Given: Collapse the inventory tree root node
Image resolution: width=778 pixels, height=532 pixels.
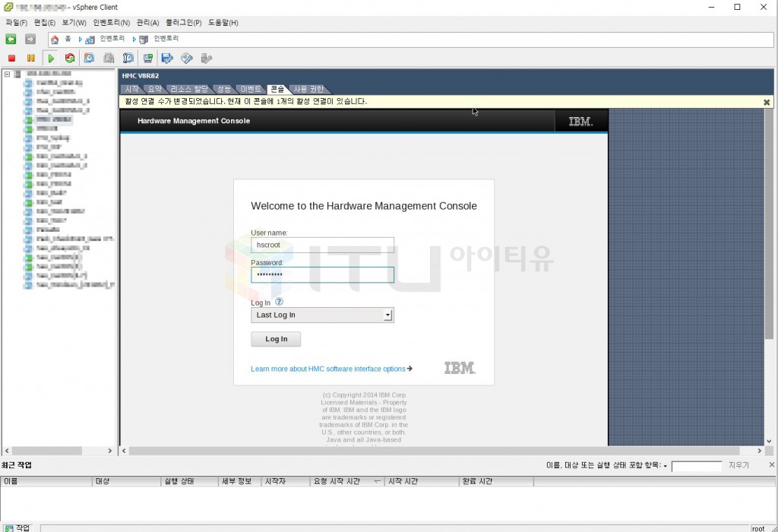Looking at the screenshot, I should tap(7, 74).
